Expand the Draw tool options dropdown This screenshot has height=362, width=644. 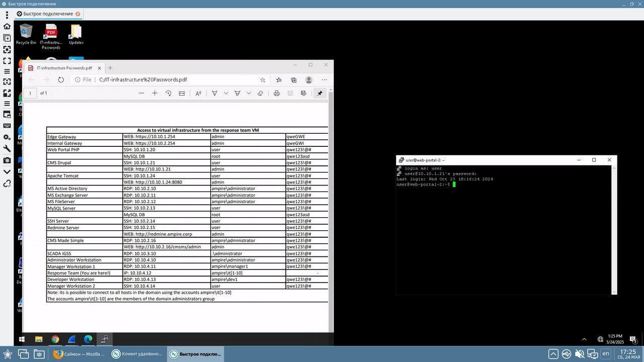point(226,93)
